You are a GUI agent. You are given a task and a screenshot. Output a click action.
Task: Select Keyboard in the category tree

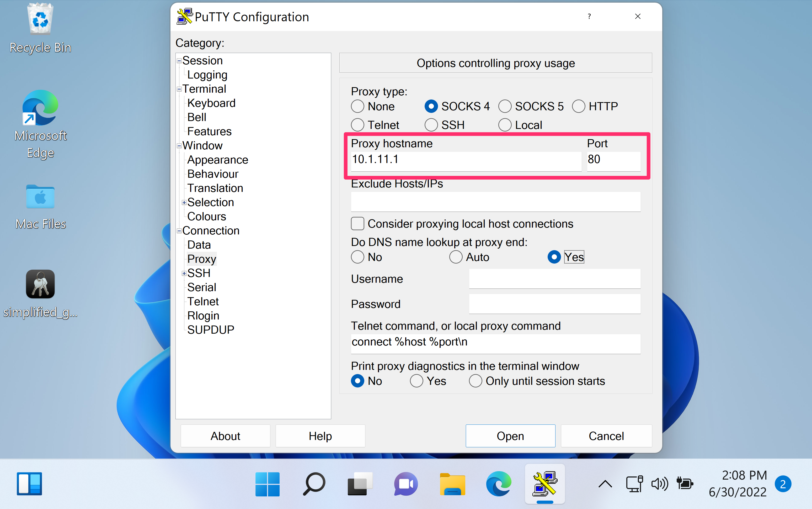click(211, 103)
